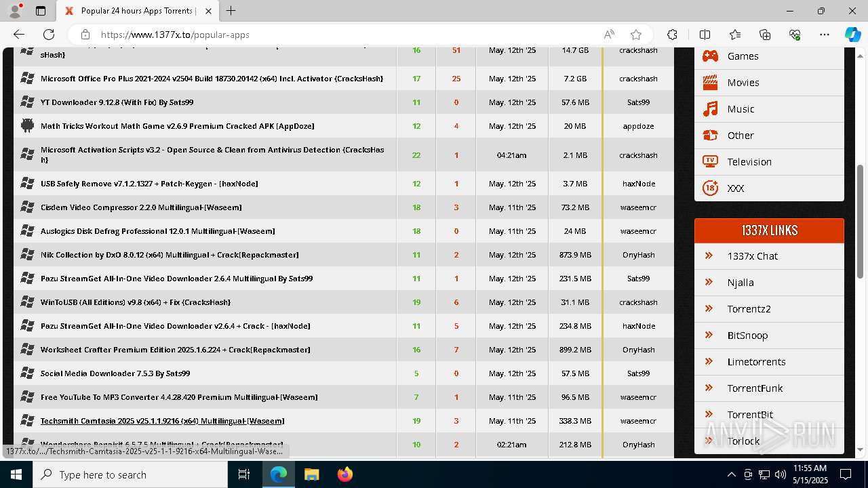Open the Torrentz2 link
Image resolution: width=868 pixels, height=488 pixels.
pos(749,309)
